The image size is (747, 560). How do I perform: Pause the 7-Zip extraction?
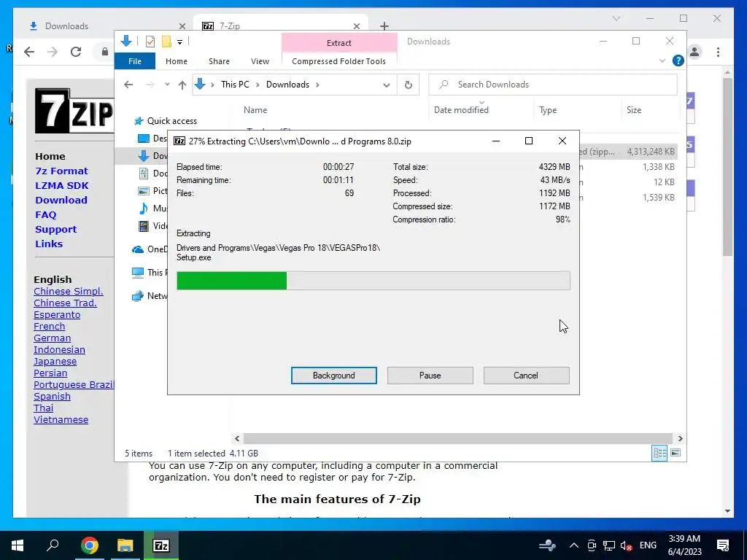pyautogui.click(x=430, y=376)
